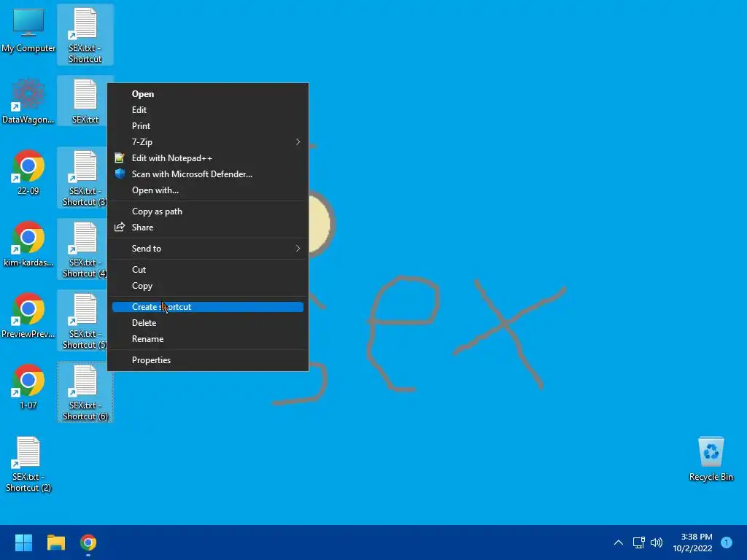Select SEX.txt - Shortcut (2) icon
Viewport: 747px width, 560px height.
click(28, 464)
